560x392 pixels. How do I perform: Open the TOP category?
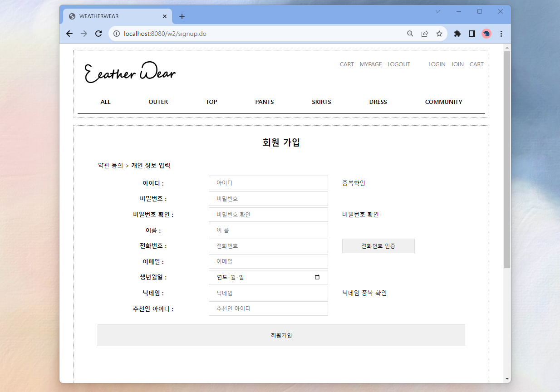pyautogui.click(x=211, y=102)
